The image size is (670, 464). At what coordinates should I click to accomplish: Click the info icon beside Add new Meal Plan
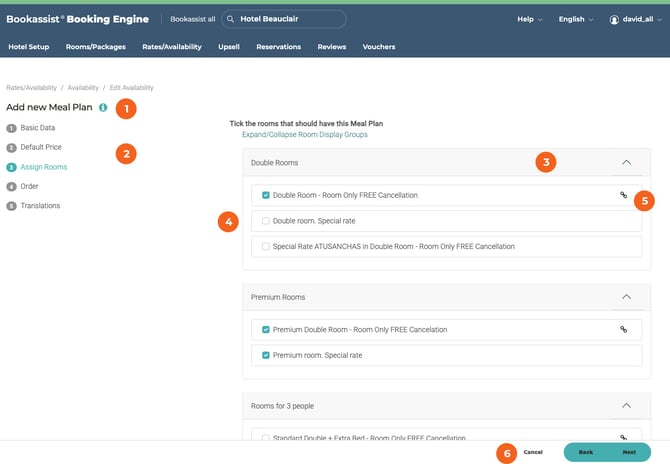(x=103, y=107)
